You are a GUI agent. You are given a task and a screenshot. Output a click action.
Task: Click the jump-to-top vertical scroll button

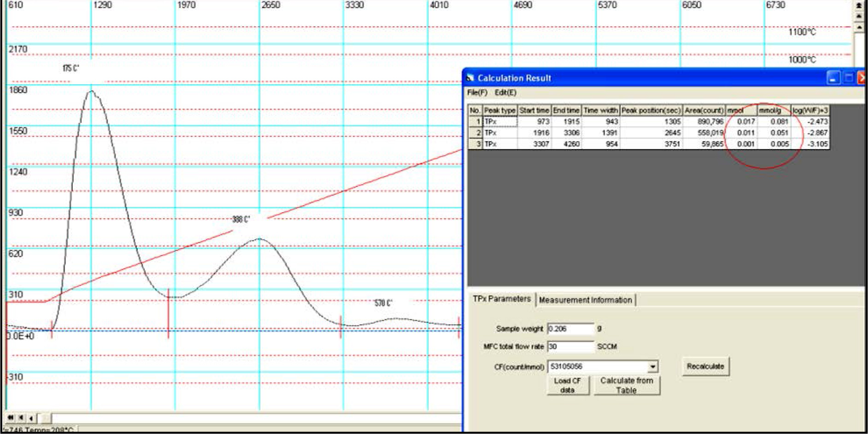(x=859, y=6)
